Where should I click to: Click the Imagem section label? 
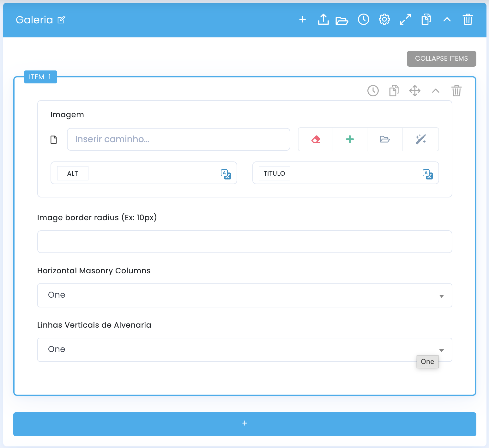pos(67,115)
